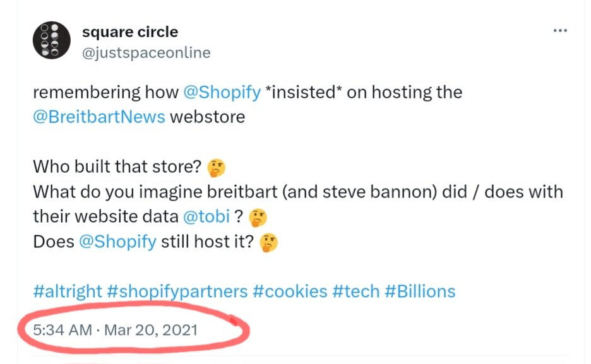Open the @BreitbartNews mention link
The image size is (591, 364).
click(99, 117)
